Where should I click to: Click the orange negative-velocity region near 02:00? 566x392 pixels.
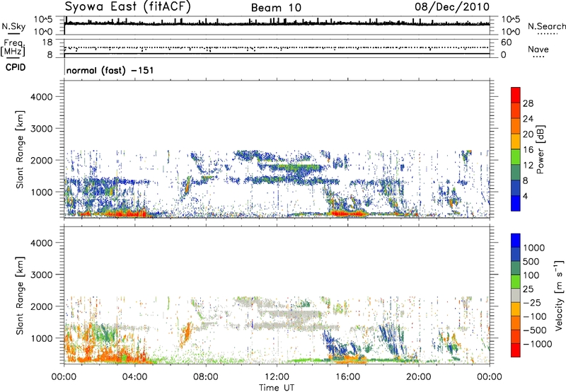(105, 355)
